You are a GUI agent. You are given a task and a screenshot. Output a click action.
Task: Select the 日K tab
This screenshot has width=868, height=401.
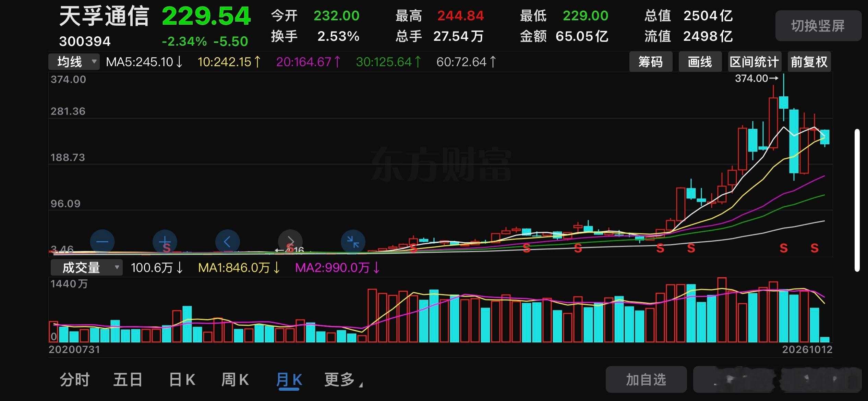(x=182, y=380)
